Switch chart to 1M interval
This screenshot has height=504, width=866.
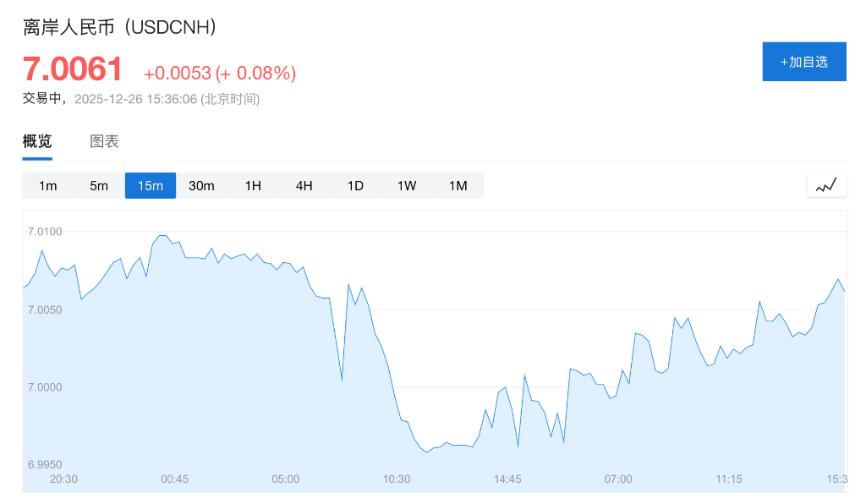(458, 185)
